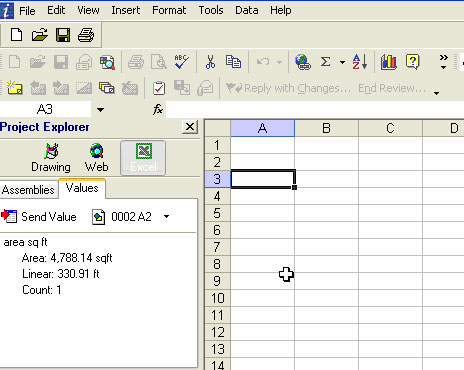Switch to the Values tab
This screenshot has height=370, width=464.
tap(82, 188)
